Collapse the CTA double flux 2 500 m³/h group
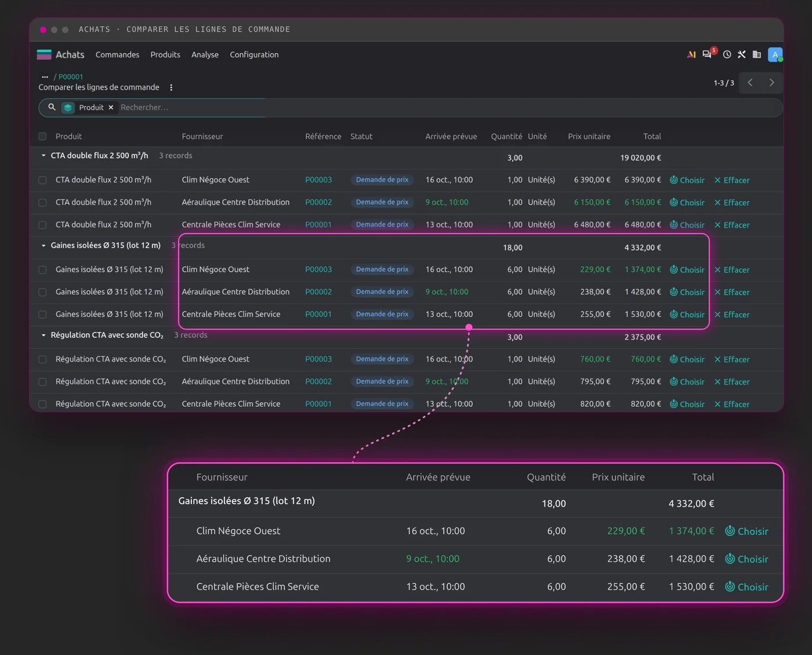The width and height of the screenshot is (812, 655). pos(43,155)
